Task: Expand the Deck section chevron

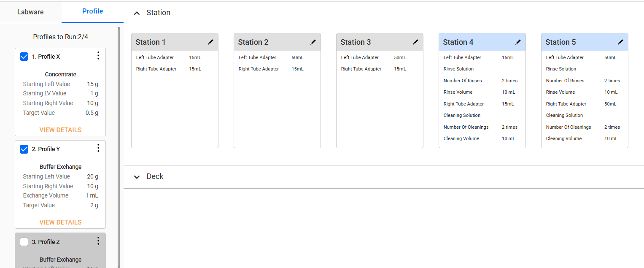Action: click(x=137, y=177)
